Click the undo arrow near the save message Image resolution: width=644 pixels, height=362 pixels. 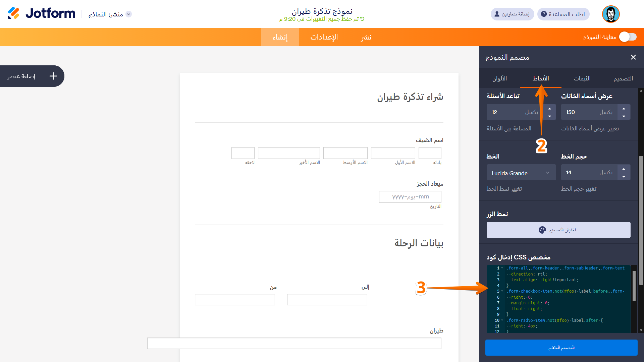click(x=363, y=19)
